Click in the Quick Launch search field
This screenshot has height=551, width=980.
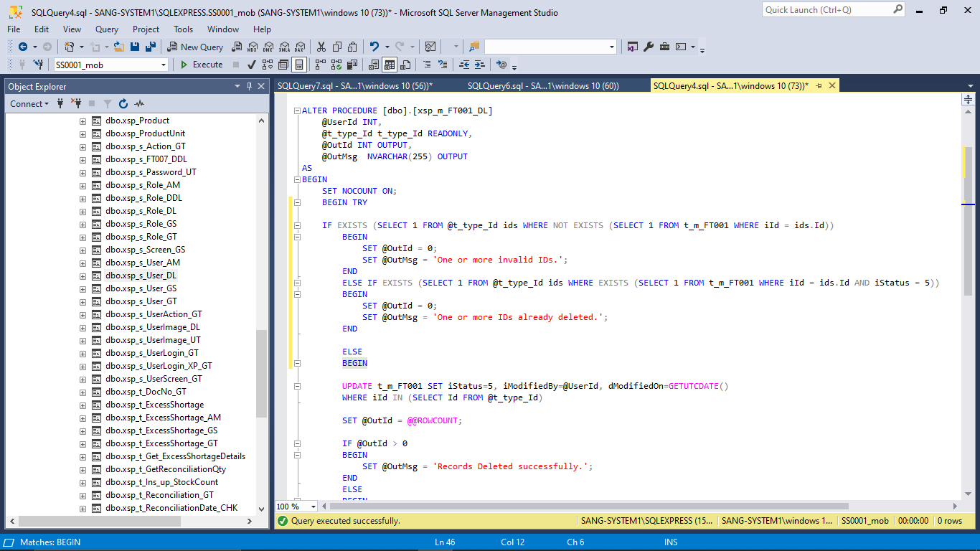tap(826, 10)
